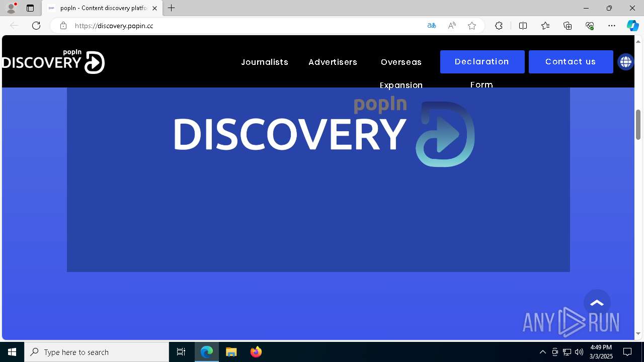Open the Copilot sidebar
The width and height of the screenshot is (644, 362).
pos(632,26)
